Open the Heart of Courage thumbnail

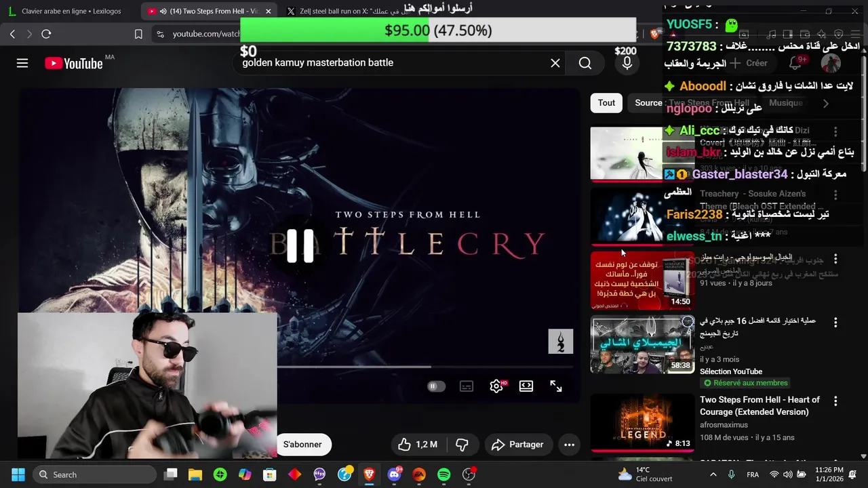click(x=642, y=422)
